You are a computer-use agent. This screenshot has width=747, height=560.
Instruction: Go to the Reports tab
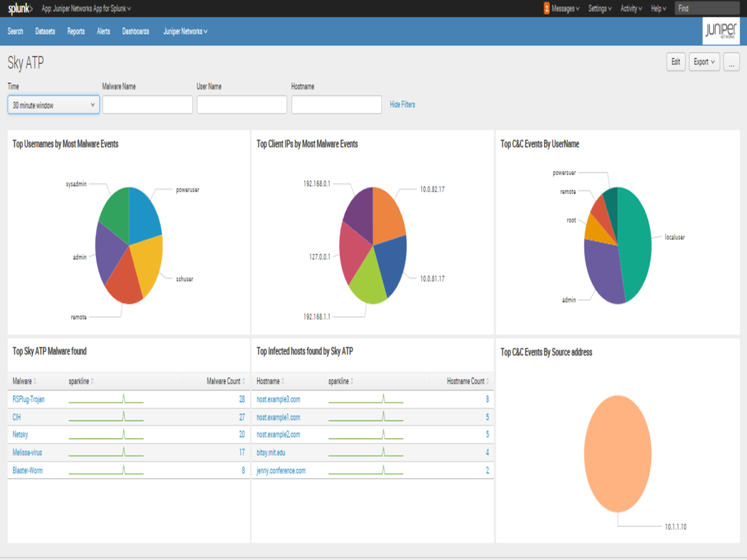(76, 31)
